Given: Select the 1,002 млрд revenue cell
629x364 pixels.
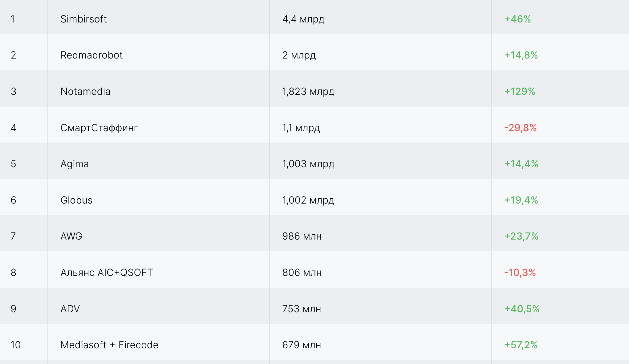Looking at the screenshot, I should point(308,200).
